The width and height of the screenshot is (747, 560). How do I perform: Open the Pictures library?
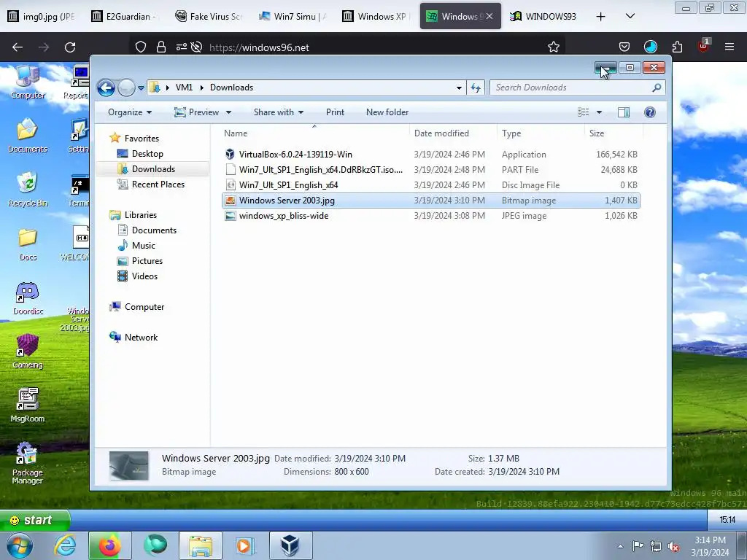[x=147, y=261]
